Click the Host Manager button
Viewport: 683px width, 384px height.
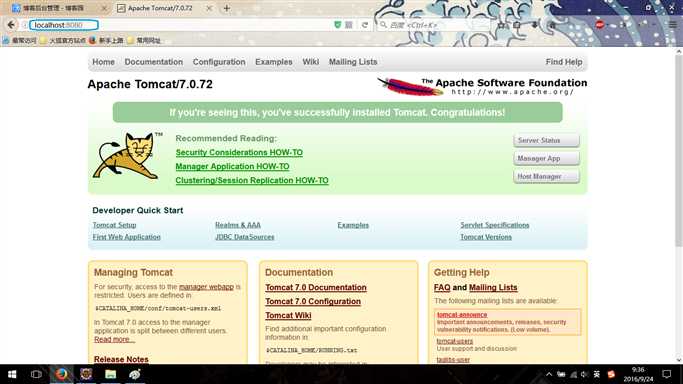tap(546, 176)
